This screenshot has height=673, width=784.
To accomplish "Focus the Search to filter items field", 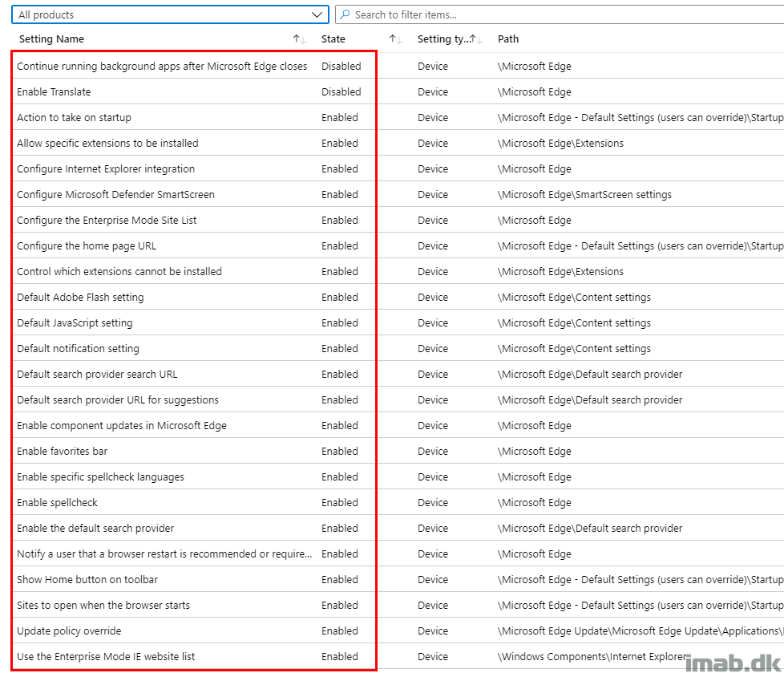I will [x=560, y=14].
